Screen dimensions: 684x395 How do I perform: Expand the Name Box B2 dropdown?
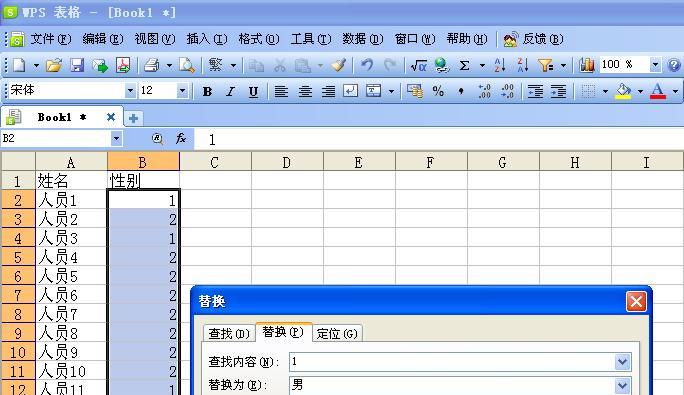point(116,139)
